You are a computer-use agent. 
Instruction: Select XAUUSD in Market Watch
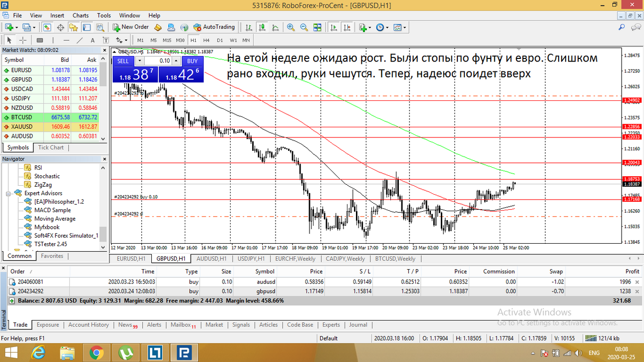pos(50,127)
